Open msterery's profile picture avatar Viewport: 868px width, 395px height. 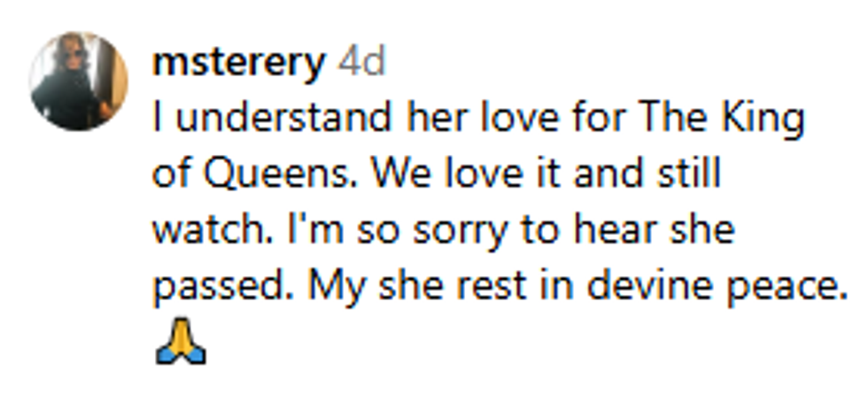pyautogui.click(x=79, y=81)
